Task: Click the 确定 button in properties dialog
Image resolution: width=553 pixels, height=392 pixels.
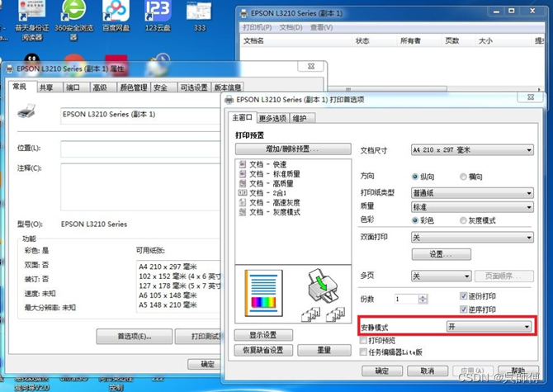Action: pyautogui.click(x=206, y=364)
